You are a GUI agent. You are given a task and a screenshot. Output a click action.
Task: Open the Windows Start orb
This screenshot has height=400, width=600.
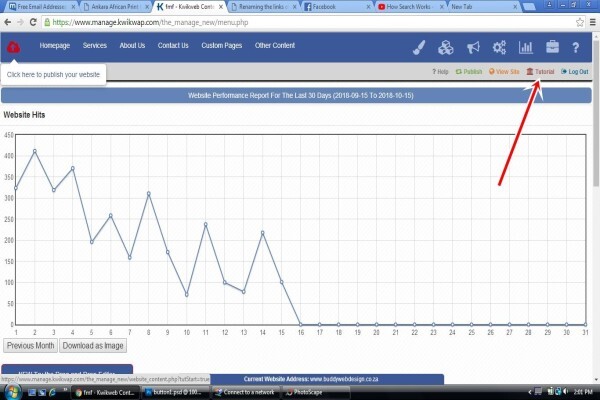pyautogui.click(x=13, y=392)
